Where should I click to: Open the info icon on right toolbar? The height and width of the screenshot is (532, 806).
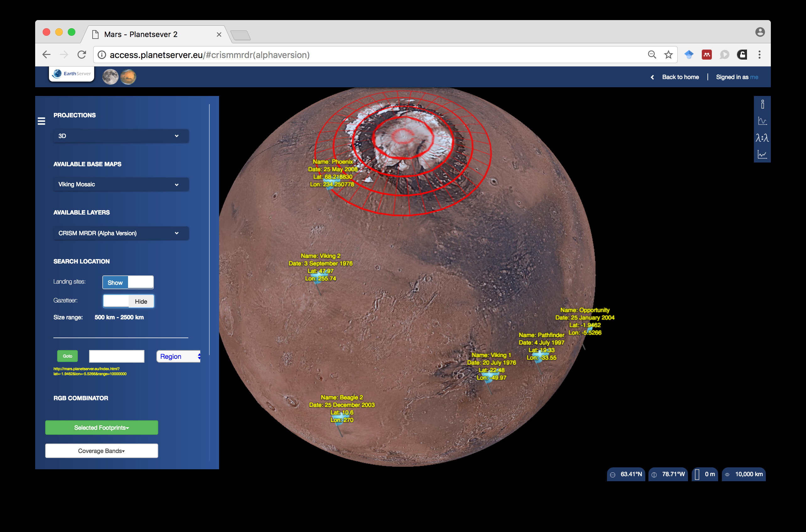[762, 104]
